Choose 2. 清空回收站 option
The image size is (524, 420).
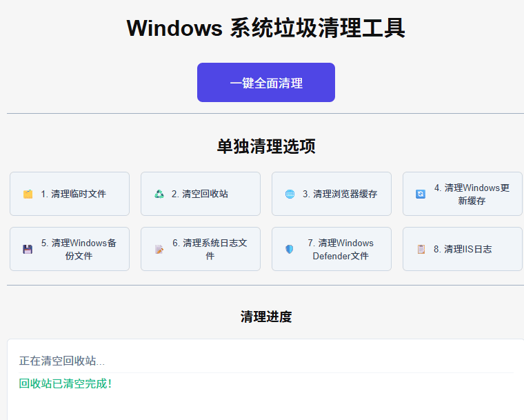201,194
